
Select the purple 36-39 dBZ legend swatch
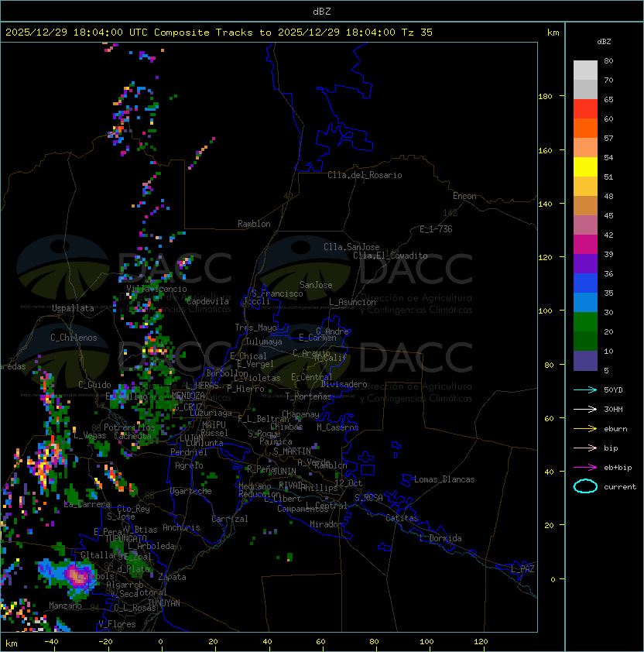585,264
